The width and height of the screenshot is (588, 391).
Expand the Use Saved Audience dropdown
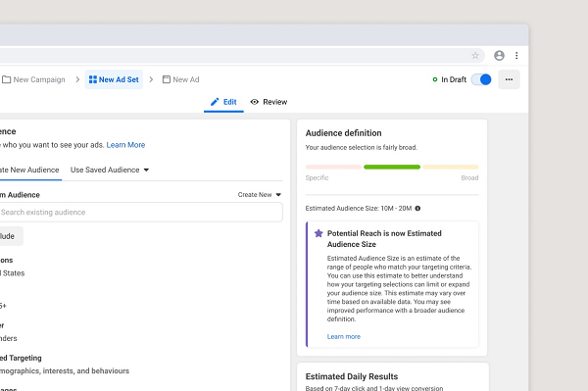coord(110,170)
